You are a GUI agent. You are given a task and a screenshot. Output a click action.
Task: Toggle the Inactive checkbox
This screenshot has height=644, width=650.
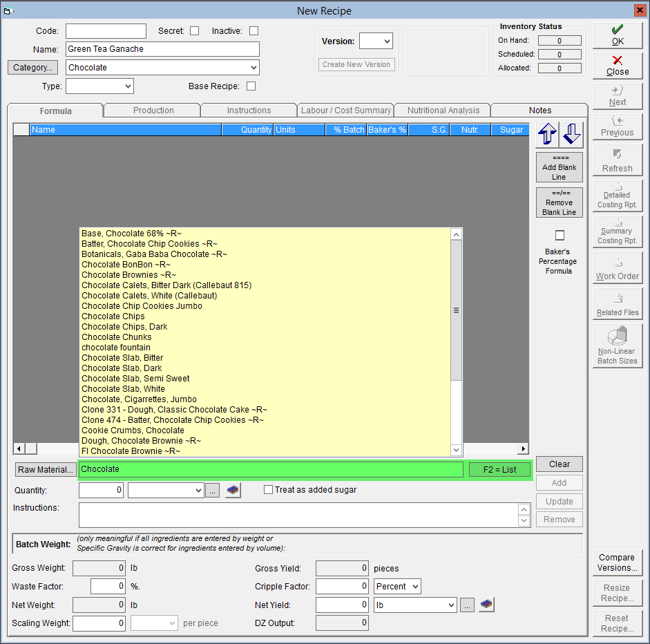(254, 31)
